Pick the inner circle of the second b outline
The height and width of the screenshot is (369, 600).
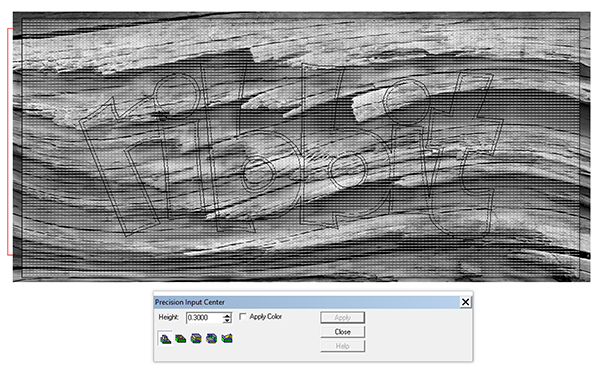pos(349,170)
